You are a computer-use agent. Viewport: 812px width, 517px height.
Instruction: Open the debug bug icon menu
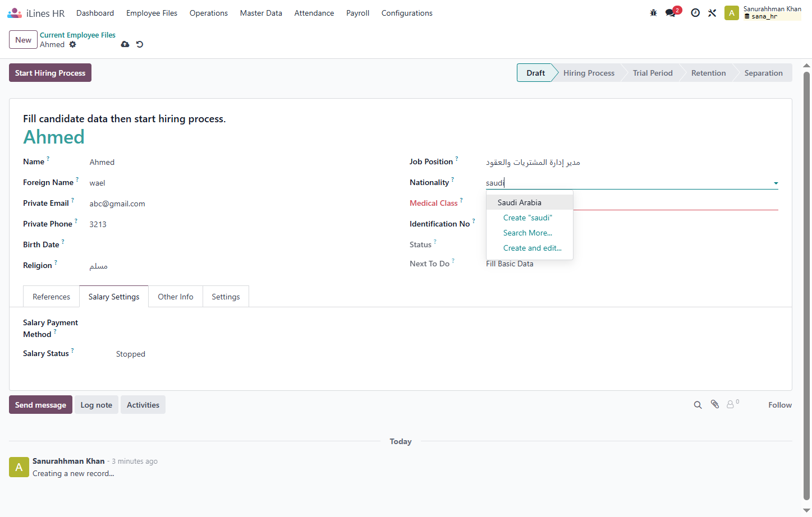click(653, 13)
